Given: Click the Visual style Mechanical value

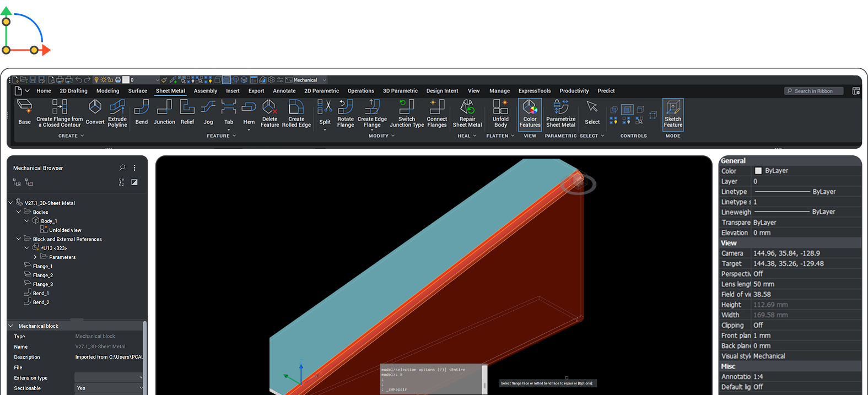Looking at the screenshot, I should click(x=769, y=356).
